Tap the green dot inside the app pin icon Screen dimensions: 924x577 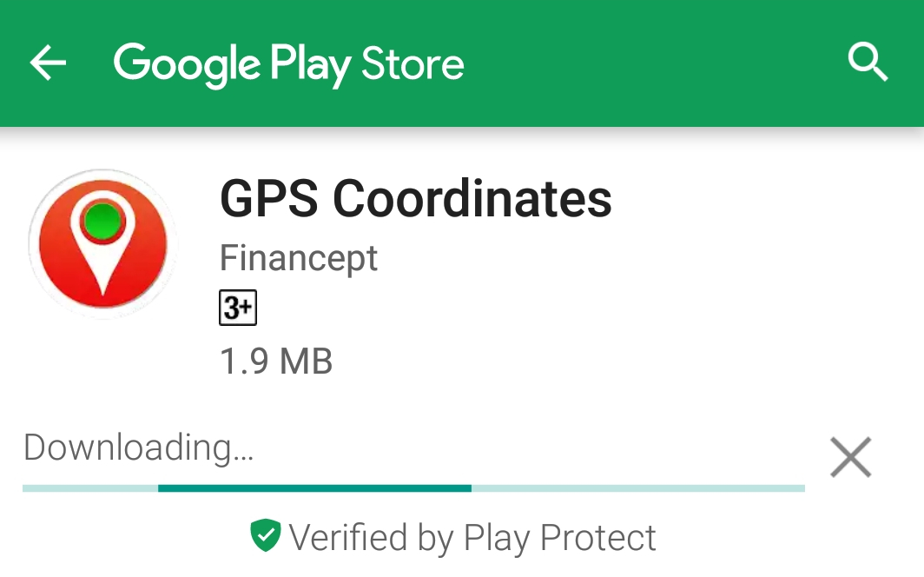(103, 221)
